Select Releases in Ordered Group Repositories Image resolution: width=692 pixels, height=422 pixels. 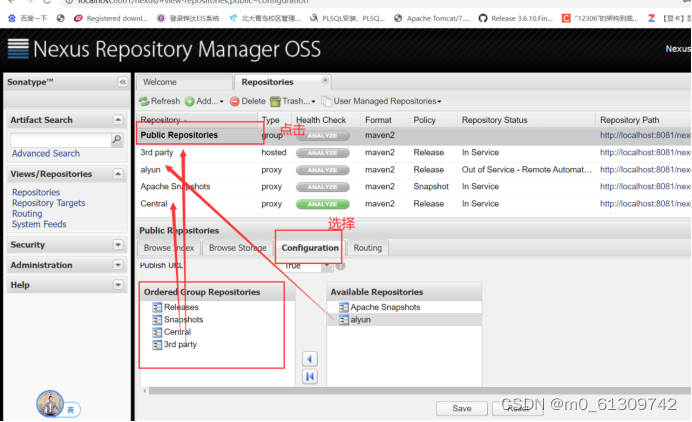[176, 307]
